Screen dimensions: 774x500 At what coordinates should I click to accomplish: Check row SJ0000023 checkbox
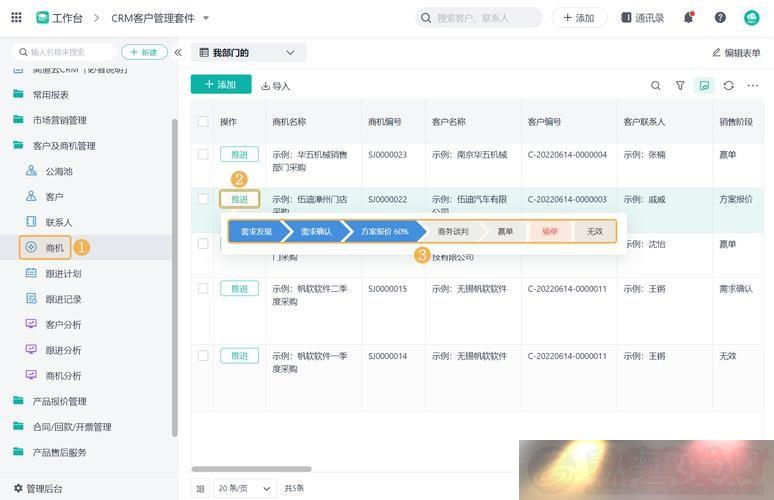[203, 154]
